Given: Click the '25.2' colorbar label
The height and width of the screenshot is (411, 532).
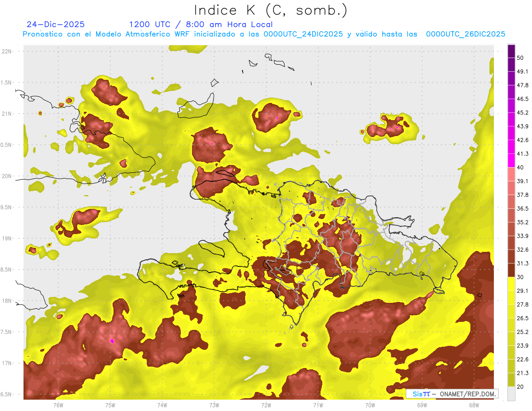Looking at the screenshot, I should [x=523, y=332].
